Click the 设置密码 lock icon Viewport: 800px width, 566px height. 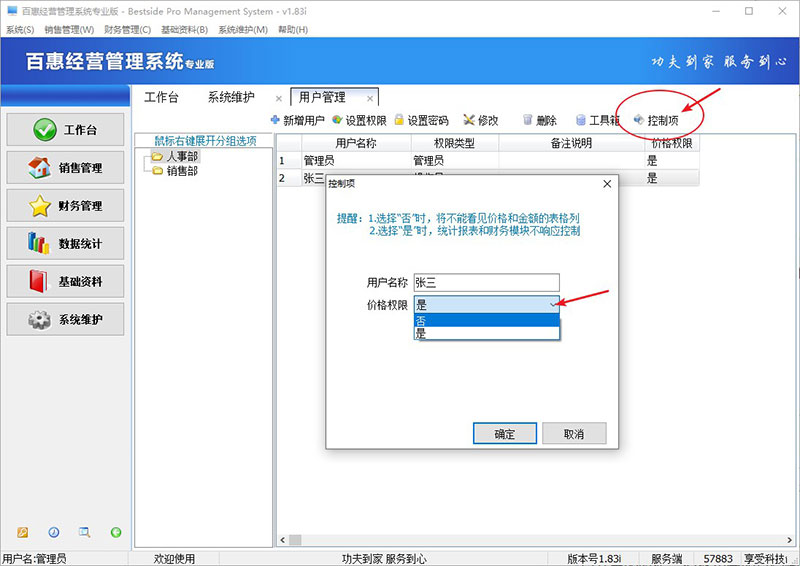pyautogui.click(x=399, y=120)
